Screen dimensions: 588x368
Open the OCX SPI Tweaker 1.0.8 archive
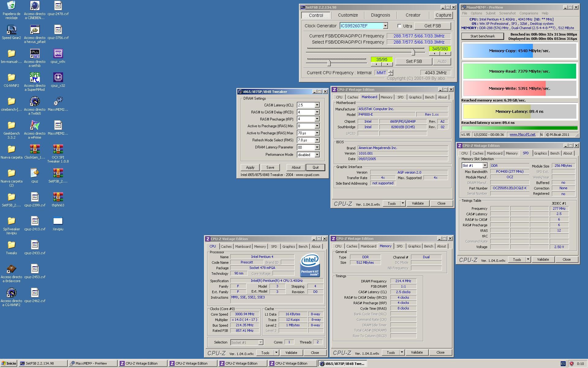tap(58, 150)
